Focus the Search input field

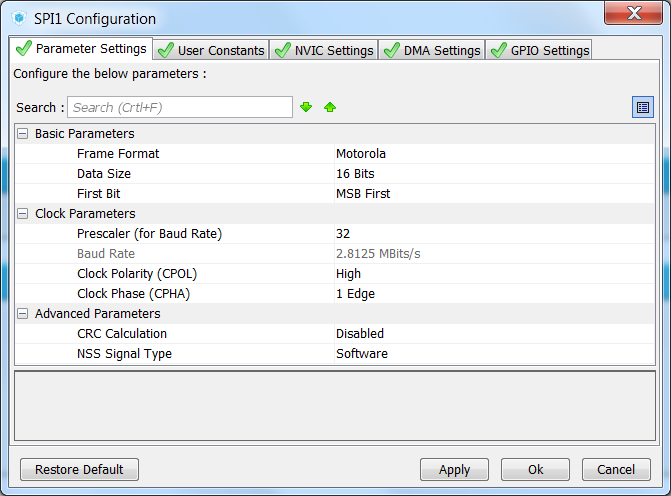[x=180, y=107]
